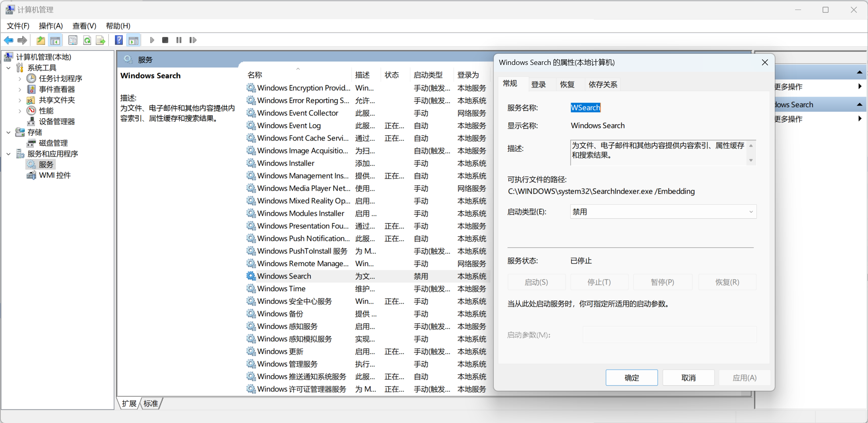Image resolution: width=868 pixels, height=423 pixels.
Task: Collapse the Windows Search actions section
Action: (860, 105)
